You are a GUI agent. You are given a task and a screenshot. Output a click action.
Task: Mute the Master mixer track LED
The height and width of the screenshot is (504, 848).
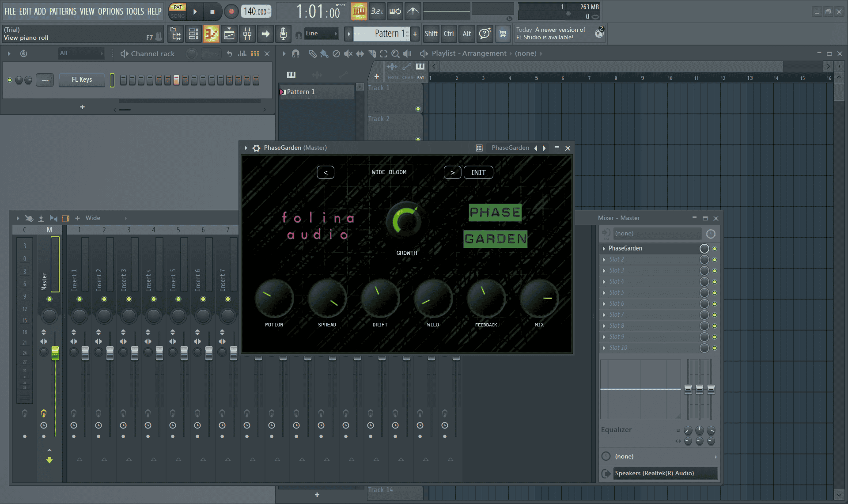[x=49, y=299]
